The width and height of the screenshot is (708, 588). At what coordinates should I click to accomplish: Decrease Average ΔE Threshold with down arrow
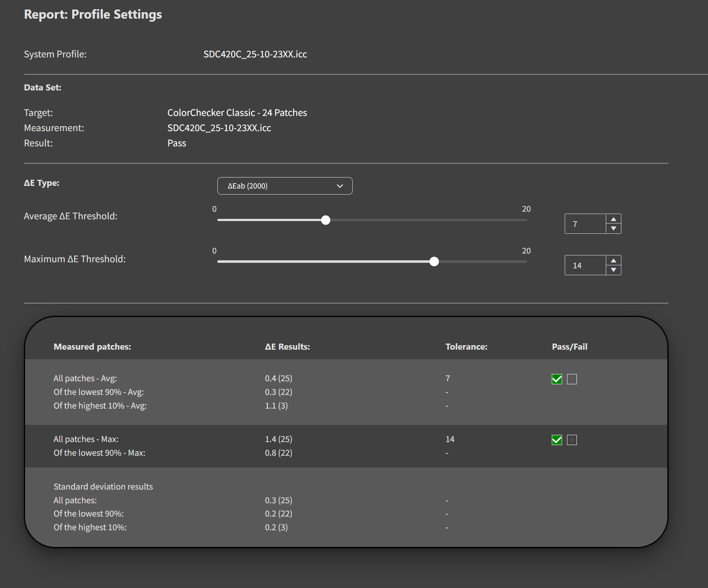pos(613,228)
